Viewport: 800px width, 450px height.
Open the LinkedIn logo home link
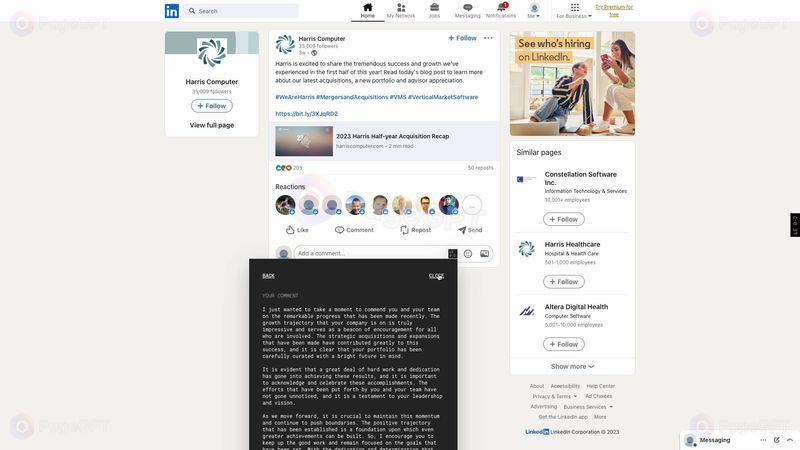pyautogui.click(x=172, y=11)
